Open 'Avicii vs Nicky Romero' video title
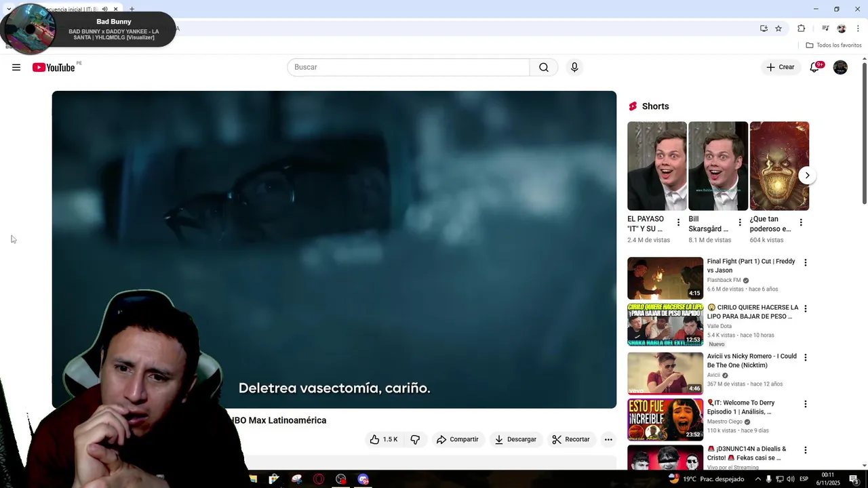 click(752, 361)
